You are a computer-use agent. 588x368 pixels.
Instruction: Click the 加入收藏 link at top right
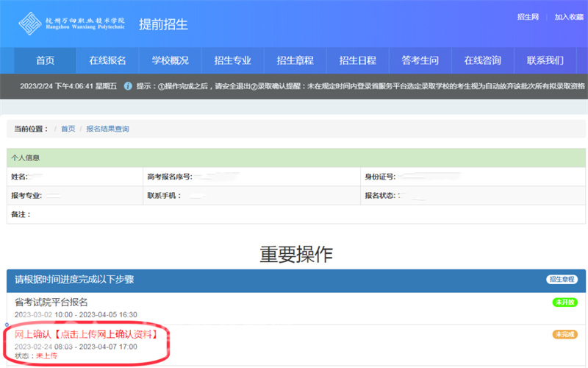point(569,17)
